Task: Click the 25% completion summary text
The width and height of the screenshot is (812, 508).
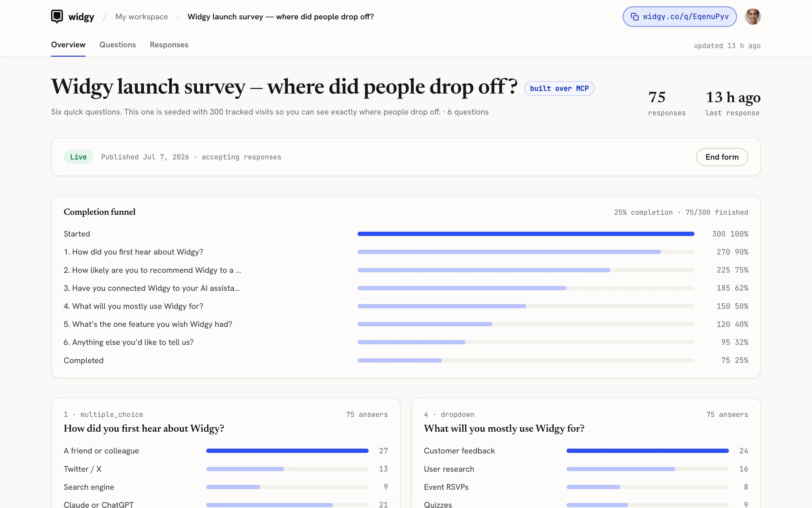Action: [681, 212]
